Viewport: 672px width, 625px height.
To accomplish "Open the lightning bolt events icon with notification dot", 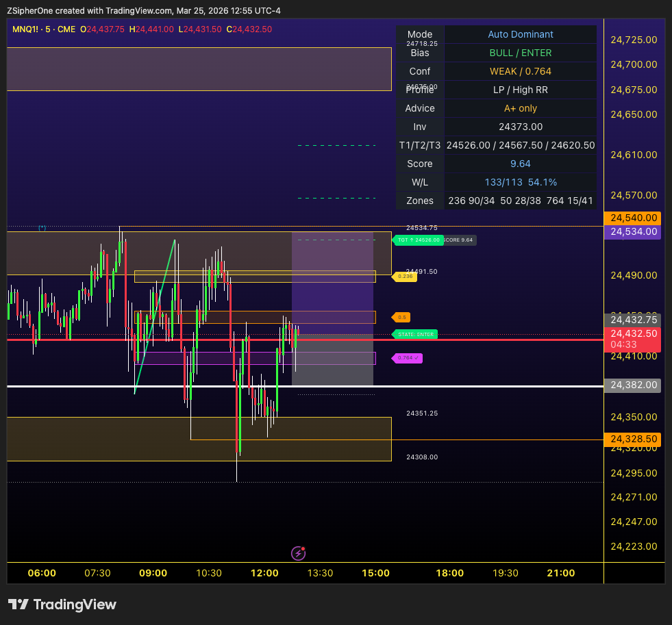I will point(298,553).
